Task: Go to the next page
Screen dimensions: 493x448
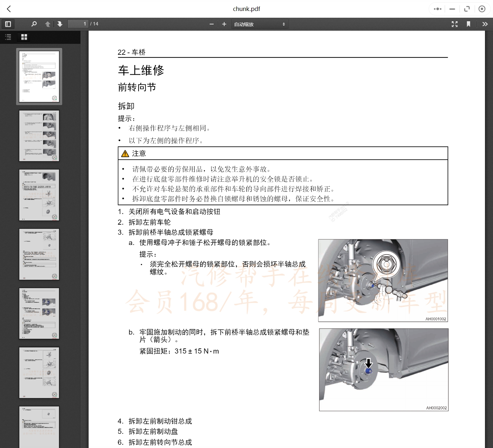Action: click(x=60, y=24)
